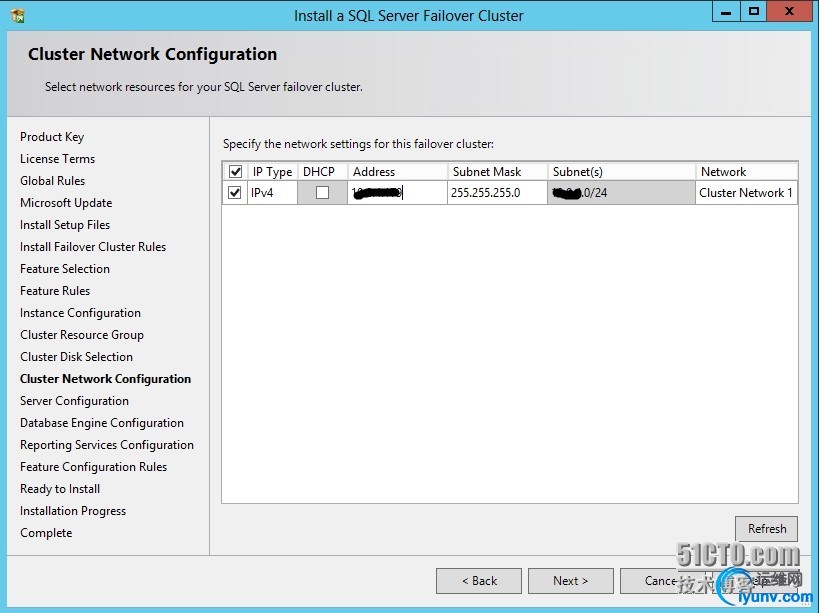Click the Address column header
819x613 pixels.
397,172
